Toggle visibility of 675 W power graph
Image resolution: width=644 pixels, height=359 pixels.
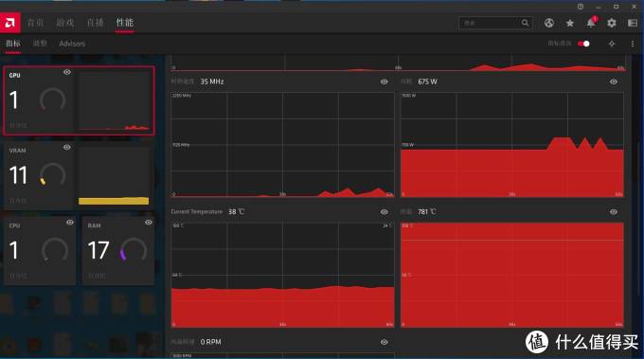[x=614, y=81]
